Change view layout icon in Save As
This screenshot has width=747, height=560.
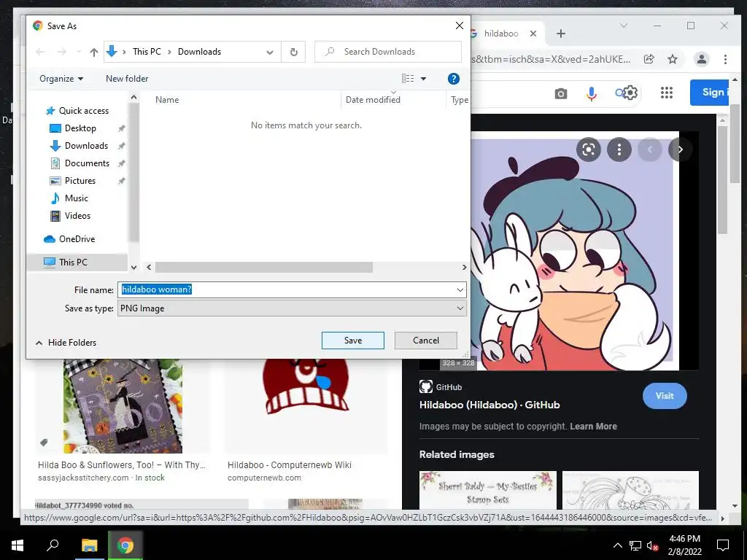coord(408,79)
